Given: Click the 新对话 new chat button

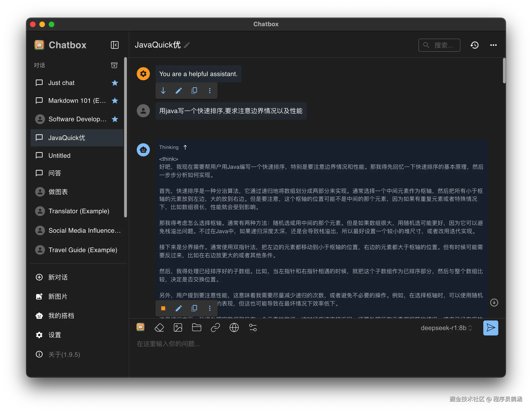Looking at the screenshot, I should [x=58, y=277].
